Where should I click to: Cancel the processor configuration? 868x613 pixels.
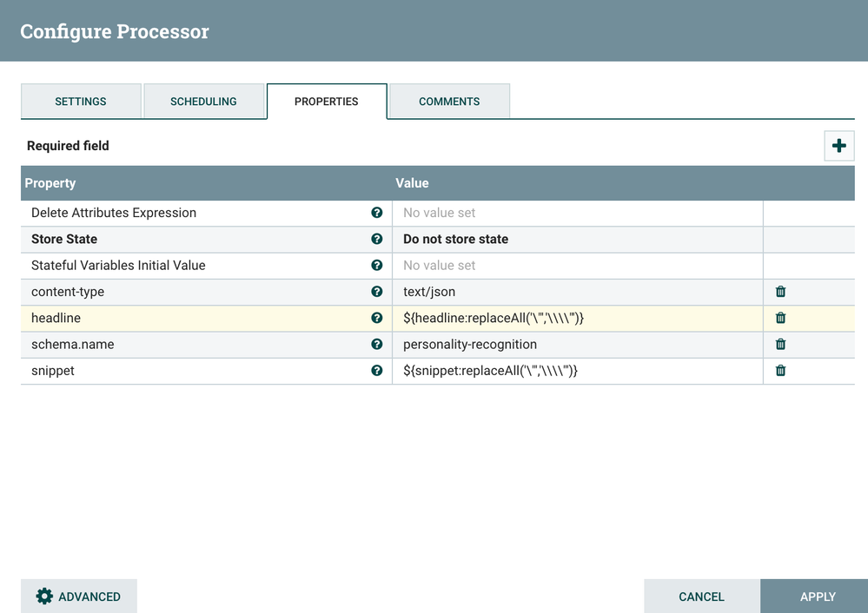[701, 597]
